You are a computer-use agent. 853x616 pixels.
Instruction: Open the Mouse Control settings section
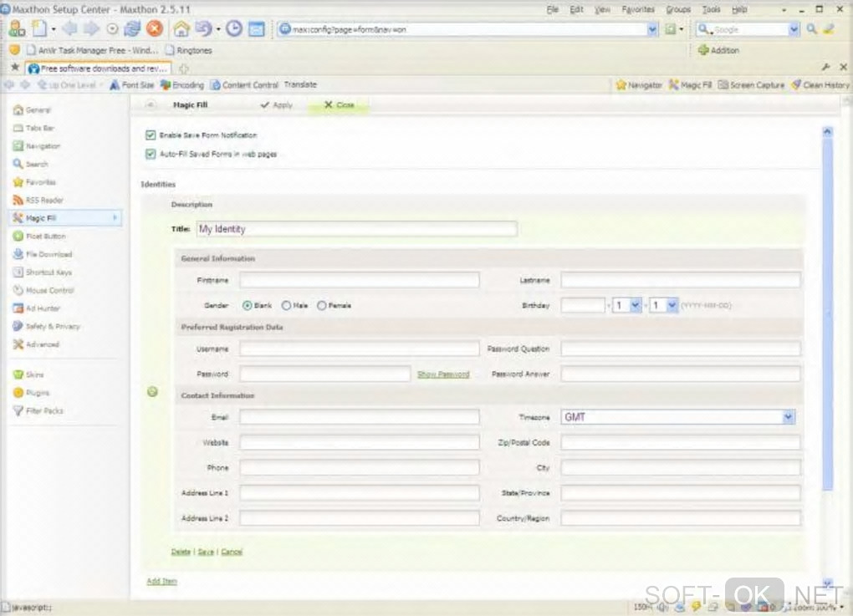(x=43, y=290)
